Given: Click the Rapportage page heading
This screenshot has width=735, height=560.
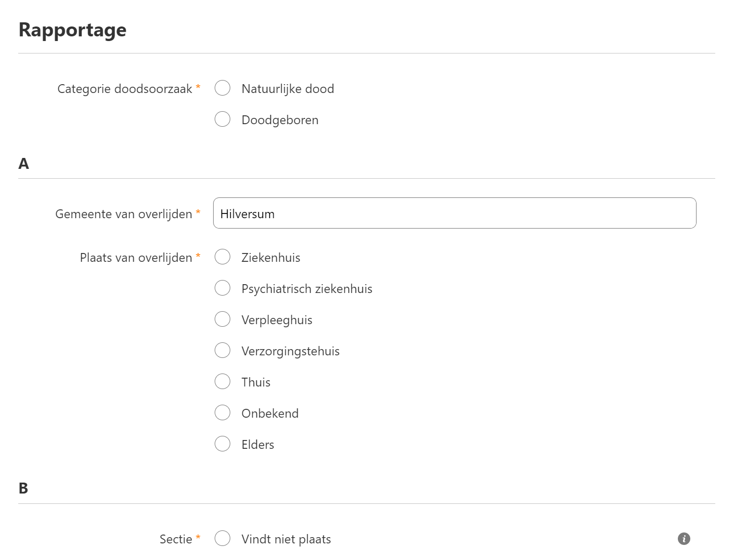Looking at the screenshot, I should (x=72, y=30).
